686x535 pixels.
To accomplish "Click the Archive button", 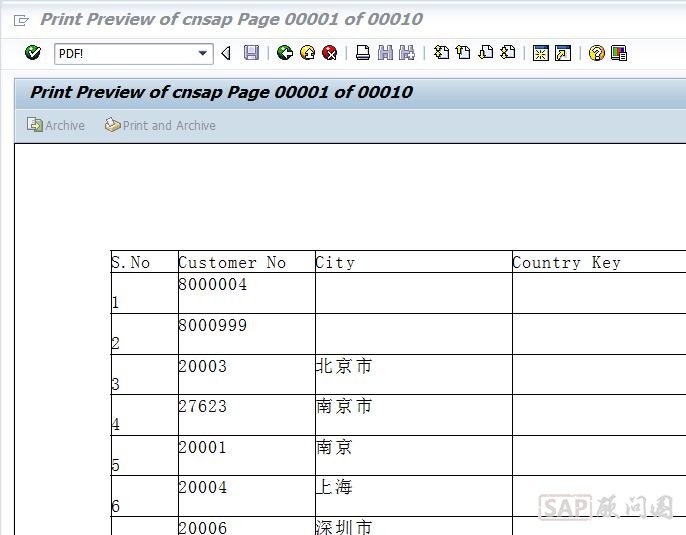I will [x=56, y=125].
